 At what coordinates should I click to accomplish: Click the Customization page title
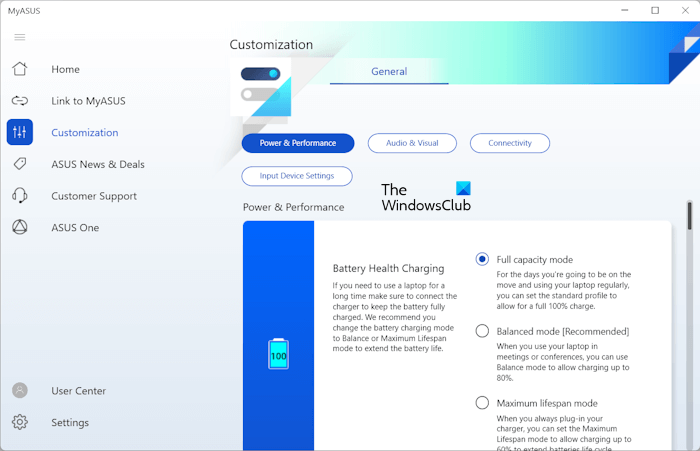coord(271,45)
